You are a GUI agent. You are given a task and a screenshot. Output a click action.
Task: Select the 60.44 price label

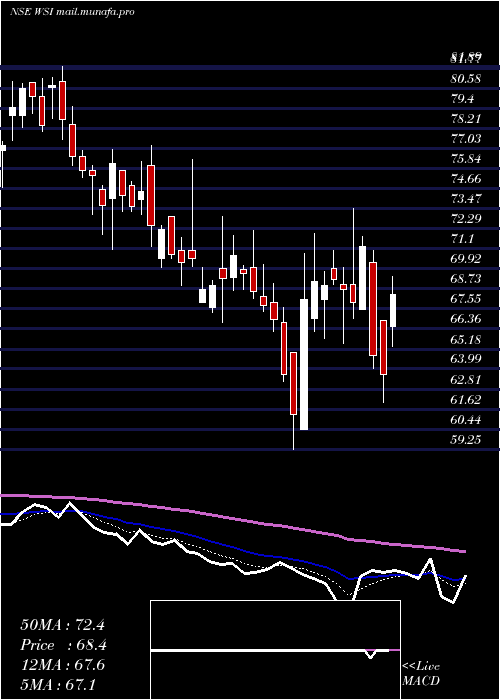tap(466, 419)
